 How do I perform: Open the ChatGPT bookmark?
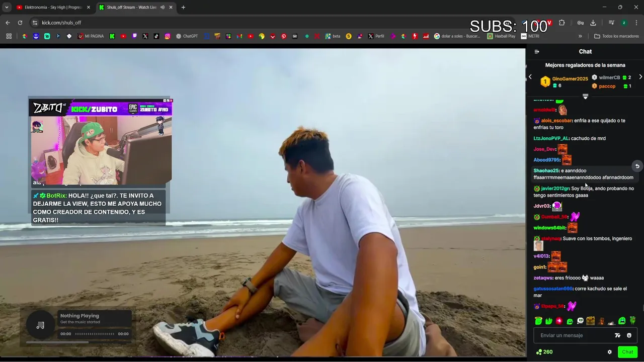click(x=187, y=36)
